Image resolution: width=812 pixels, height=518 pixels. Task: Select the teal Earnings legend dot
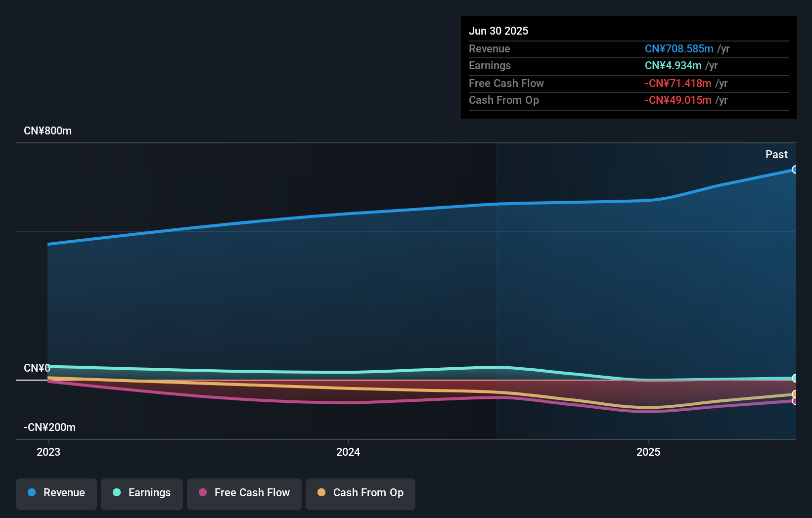(116, 492)
